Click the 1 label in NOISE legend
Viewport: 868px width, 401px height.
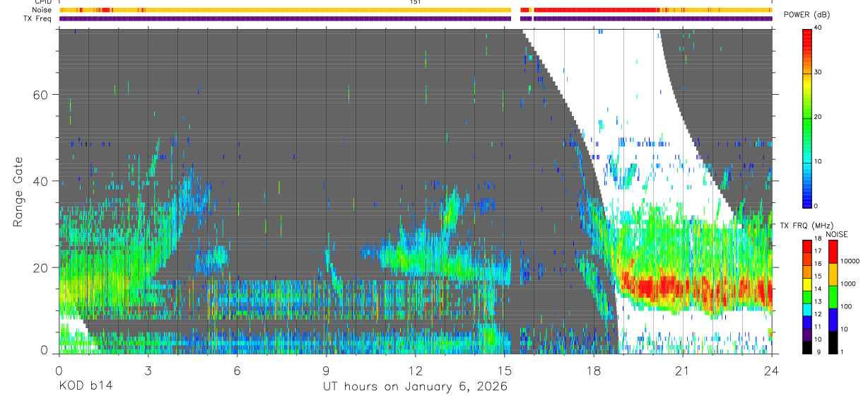click(x=843, y=351)
